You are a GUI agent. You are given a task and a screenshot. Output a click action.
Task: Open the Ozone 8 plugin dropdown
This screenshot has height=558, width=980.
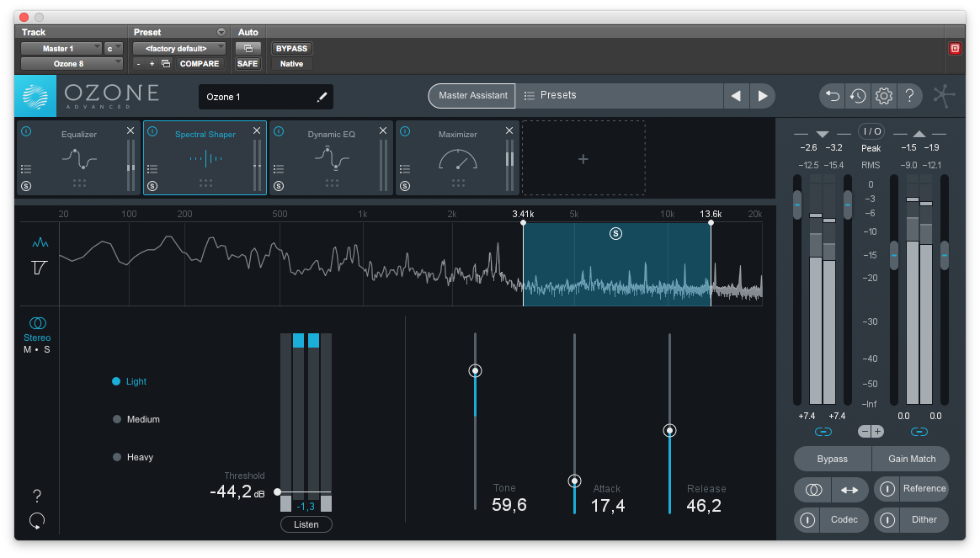pos(72,64)
